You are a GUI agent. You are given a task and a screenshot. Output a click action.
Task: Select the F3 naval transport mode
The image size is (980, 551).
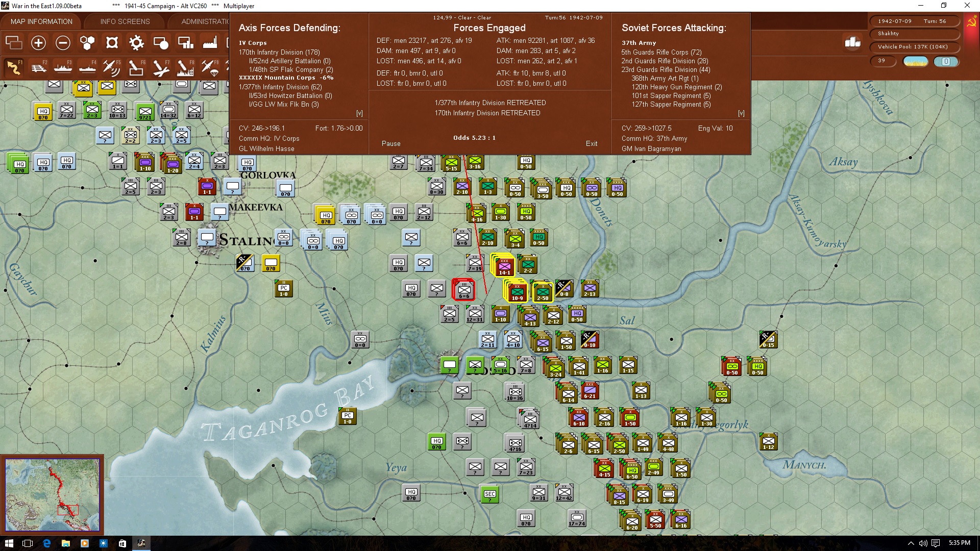[63, 67]
